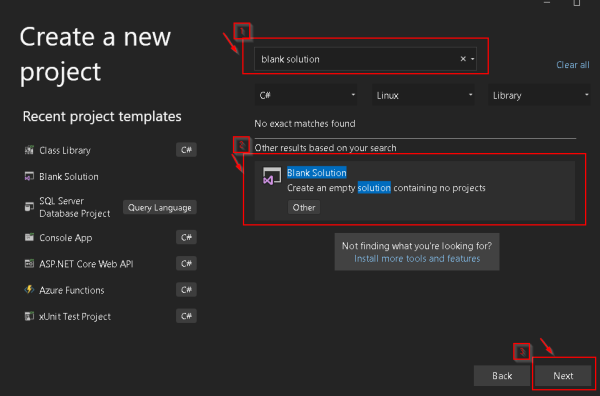Click the Blank Solution recent template icon
The height and width of the screenshot is (396, 600).
29,176
